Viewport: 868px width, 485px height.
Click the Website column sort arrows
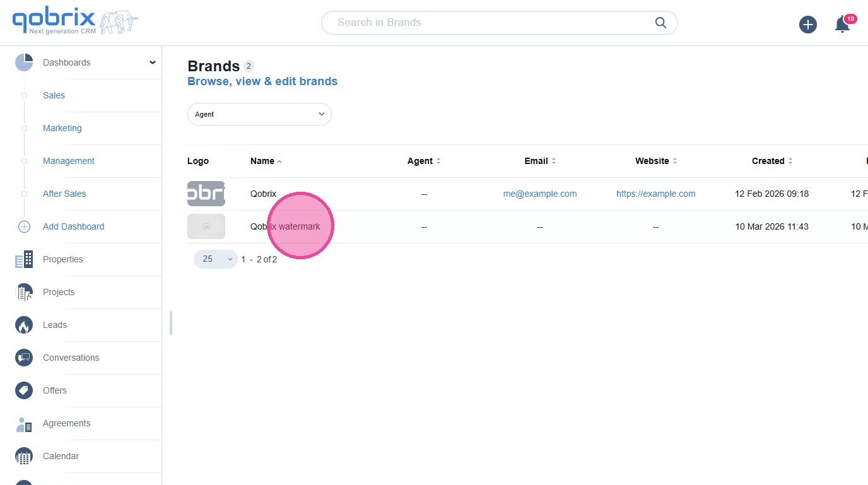pyautogui.click(x=675, y=161)
